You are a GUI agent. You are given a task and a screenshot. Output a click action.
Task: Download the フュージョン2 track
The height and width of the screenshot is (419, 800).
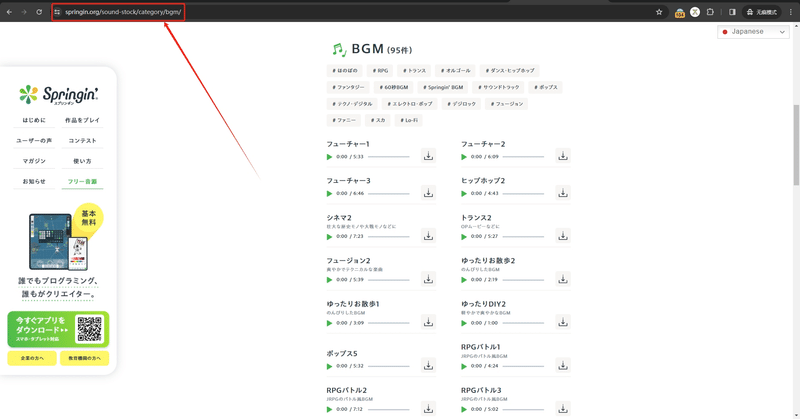(428, 279)
